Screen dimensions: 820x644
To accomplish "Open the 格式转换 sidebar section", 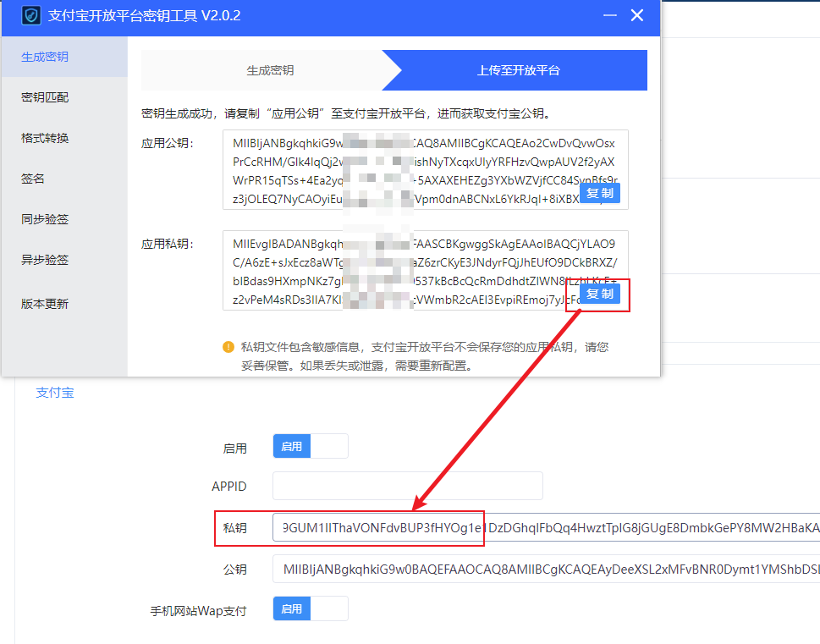I will pyautogui.click(x=65, y=138).
